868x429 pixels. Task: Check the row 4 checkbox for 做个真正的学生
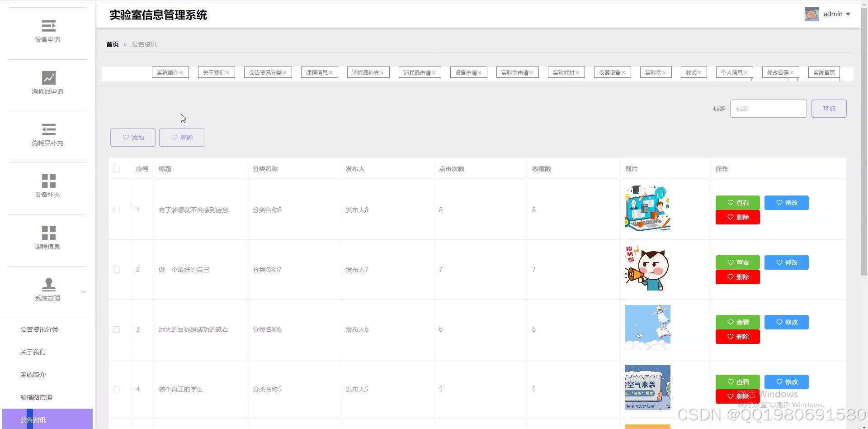pos(117,389)
